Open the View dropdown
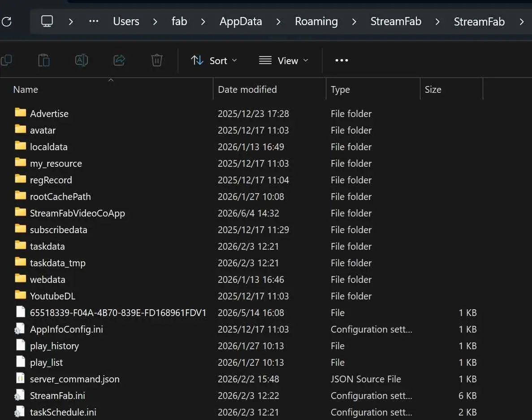 click(284, 61)
